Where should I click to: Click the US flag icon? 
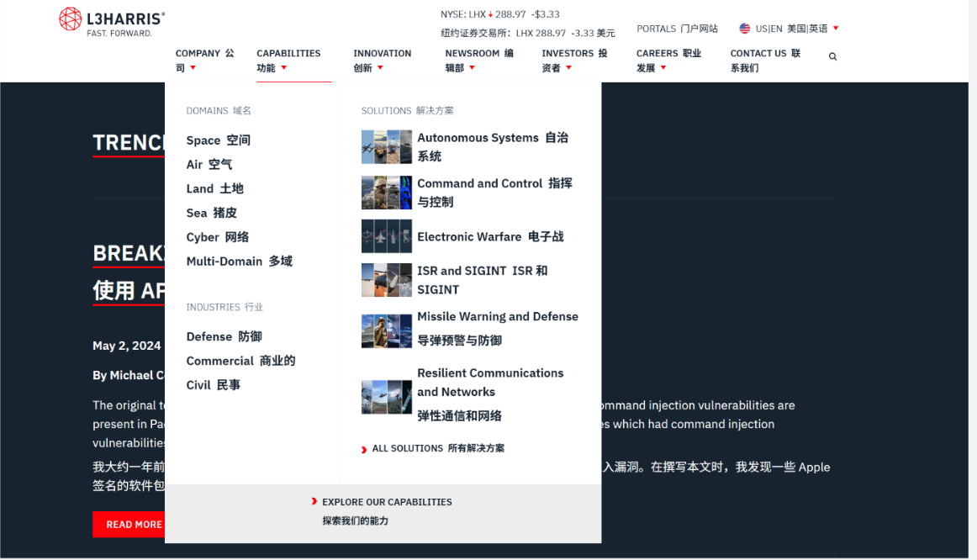point(744,29)
